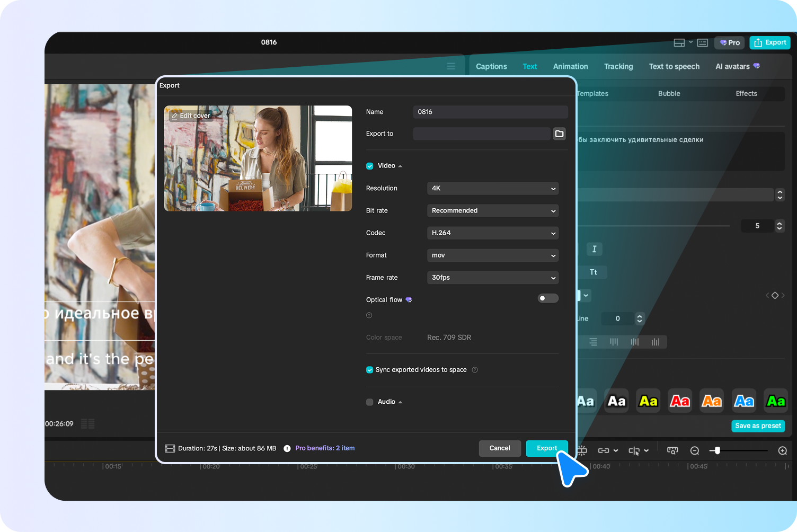Click the Save as preset button

pyautogui.click(x=758, y=425)
